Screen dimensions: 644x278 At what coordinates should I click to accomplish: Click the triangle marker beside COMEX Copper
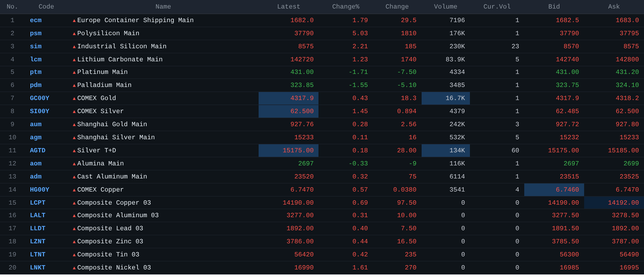click(74, 190)
